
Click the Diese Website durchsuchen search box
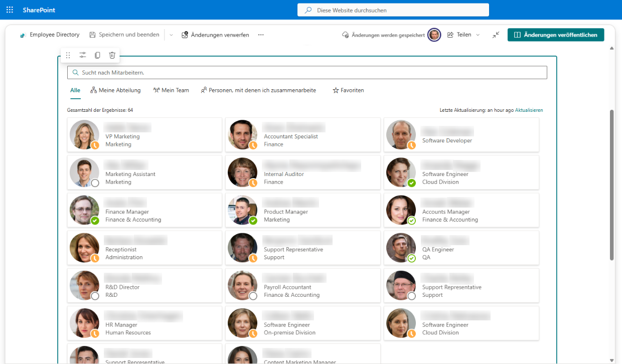pyautogui.click(x=393, y=10)
